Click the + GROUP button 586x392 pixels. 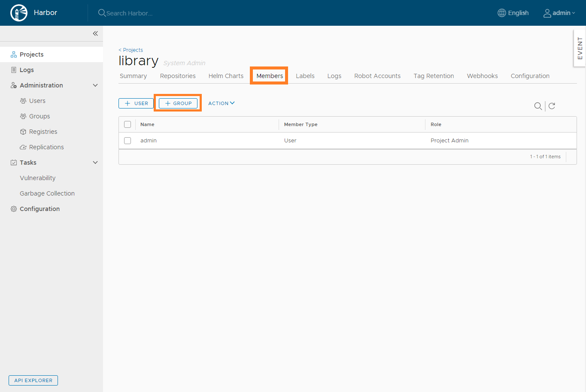[x=178, y=103]
